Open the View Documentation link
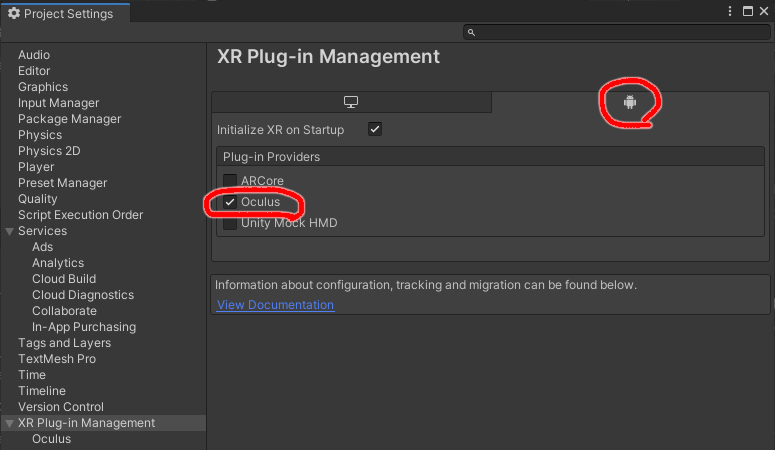 point(275,305)
